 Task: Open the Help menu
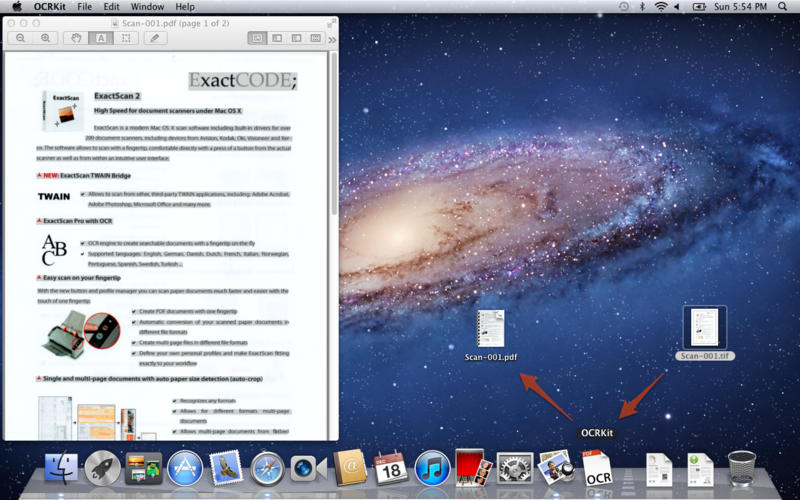click(185, 7)
